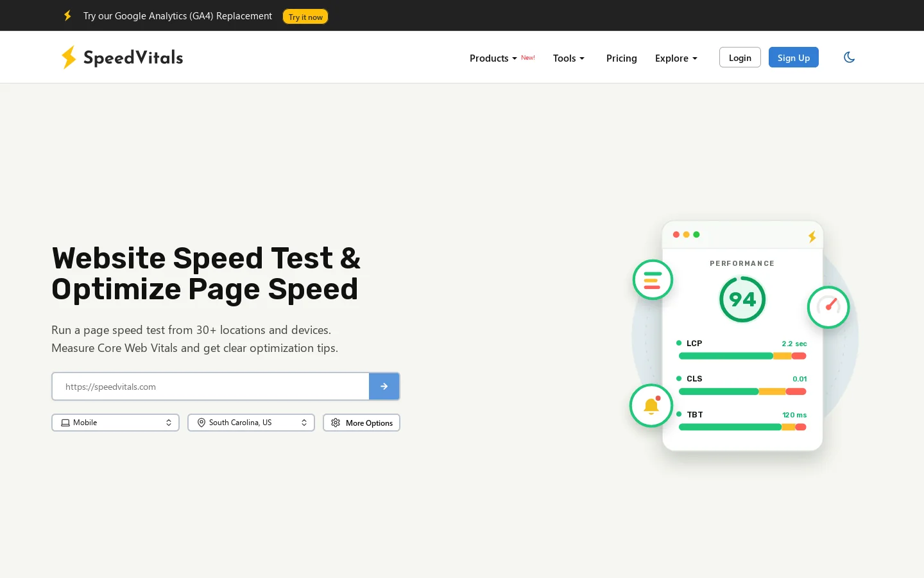The height and width of the screenshot is (578, 924).
Task: Click the PERFORMANCE label in the card
Action: click(742, 263)
